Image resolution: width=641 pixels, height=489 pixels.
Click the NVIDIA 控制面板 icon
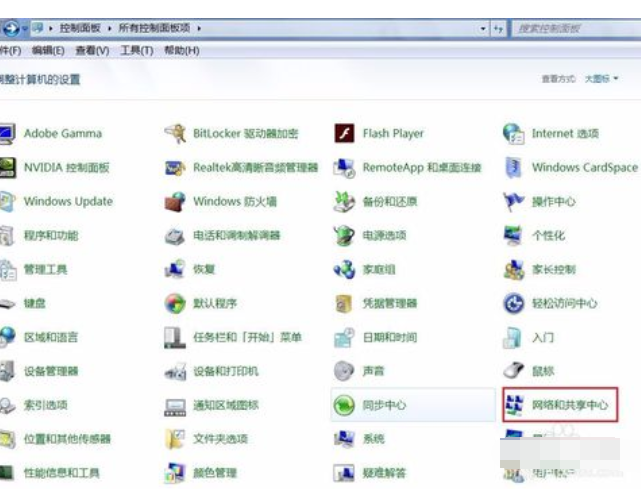(8, 167)
